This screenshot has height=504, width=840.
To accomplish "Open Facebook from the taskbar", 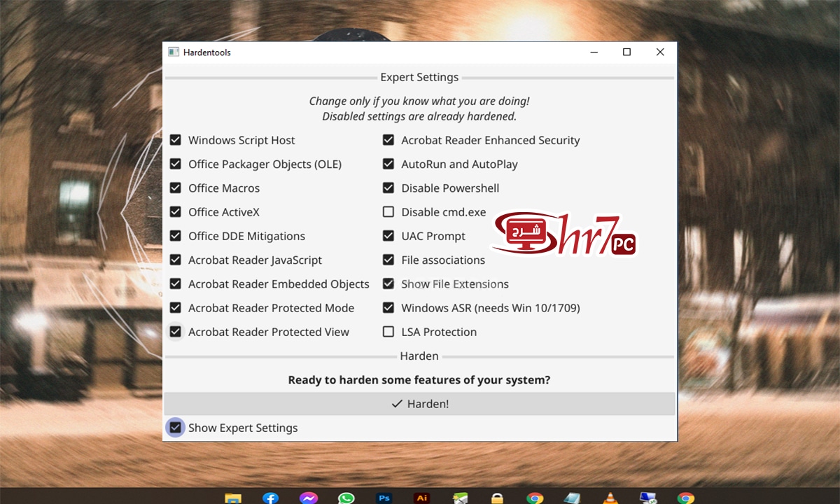I will point(270,498).
